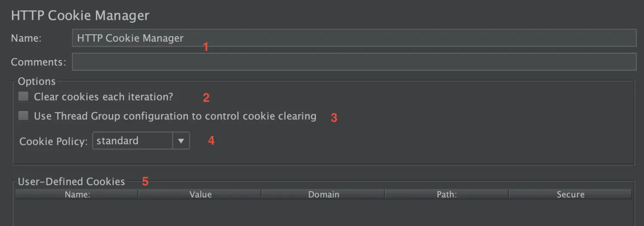Click the Cookie Policy: label

coord(54,141)
